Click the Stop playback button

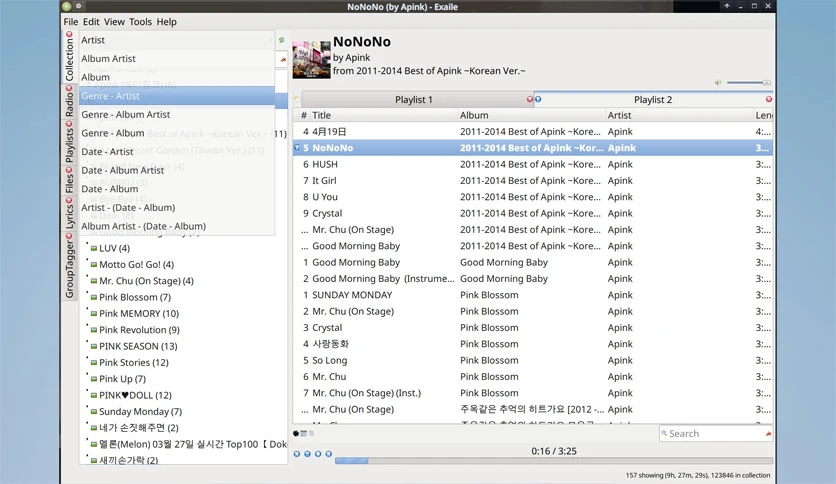(318, 454)
